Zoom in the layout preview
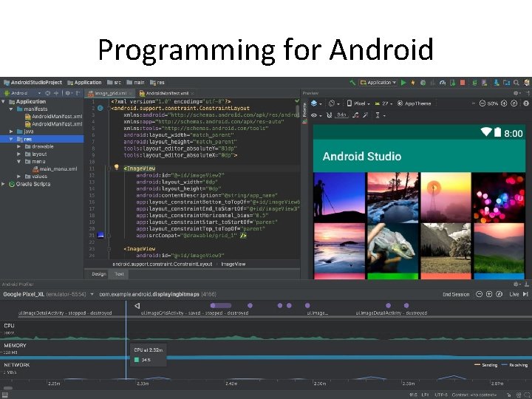The image size is (532, 399). 504,103
